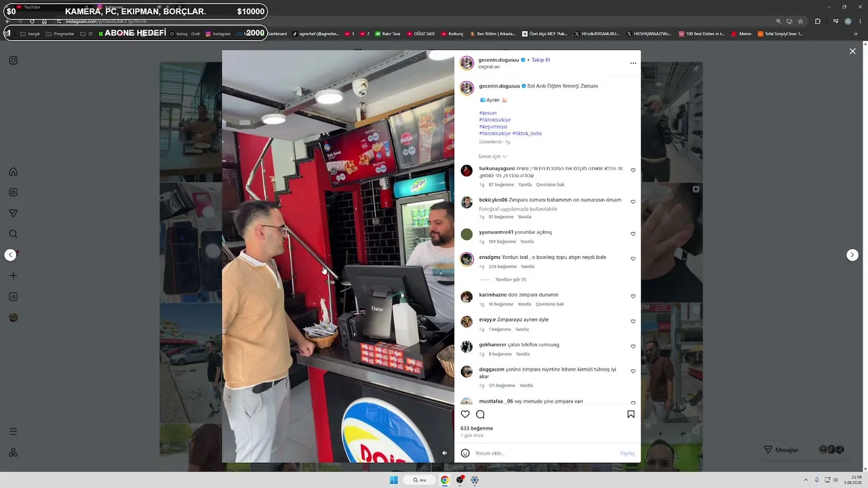Go to the Instagram Home feed icon

pyautogui.click(x=13, y=171)
